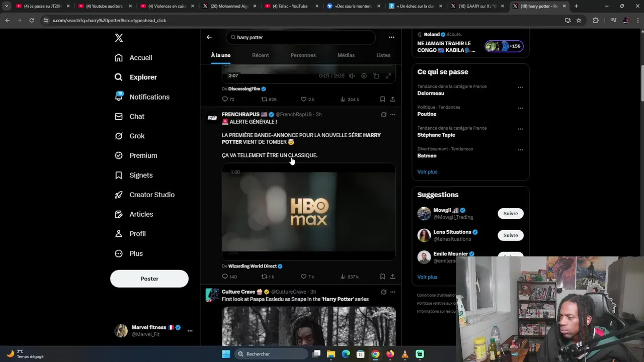Image resolution: width=644 pixels, height=362 pixels.
Task: Switch to the Listes tab
Action: click(x=383, y=55)
